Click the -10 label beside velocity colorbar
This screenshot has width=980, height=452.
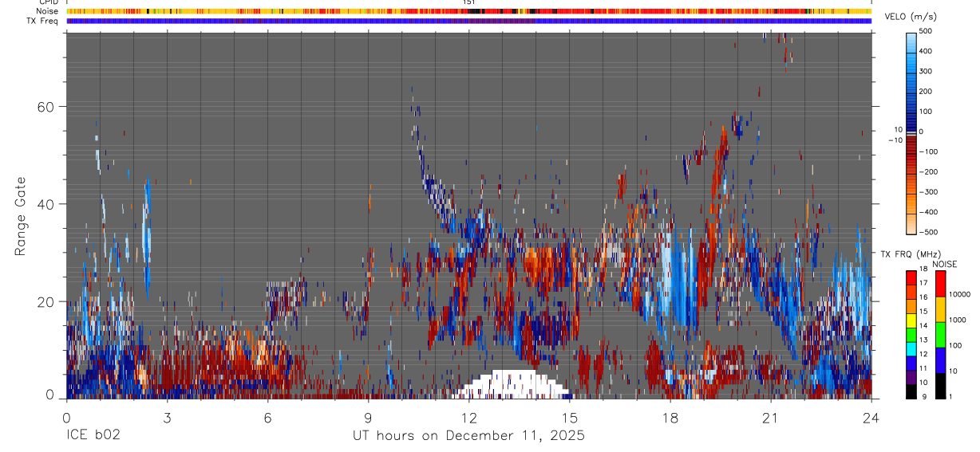pos(894,140)
